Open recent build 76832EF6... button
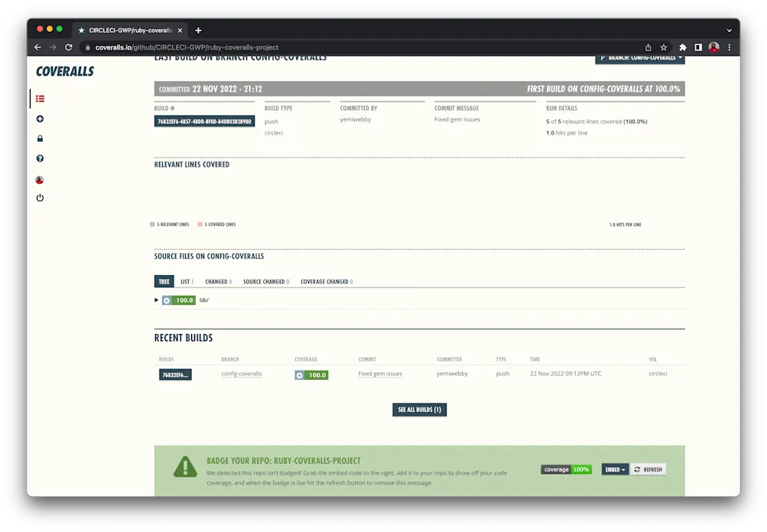 [175, 375]
